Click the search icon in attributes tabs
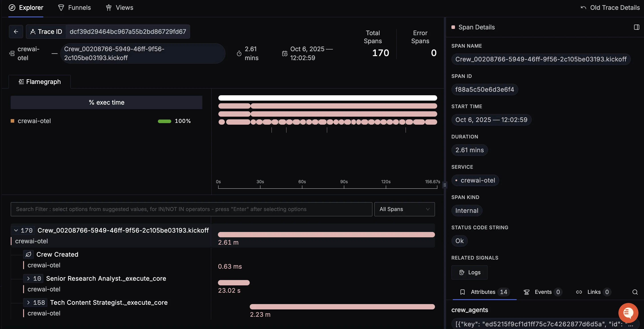 635,292
